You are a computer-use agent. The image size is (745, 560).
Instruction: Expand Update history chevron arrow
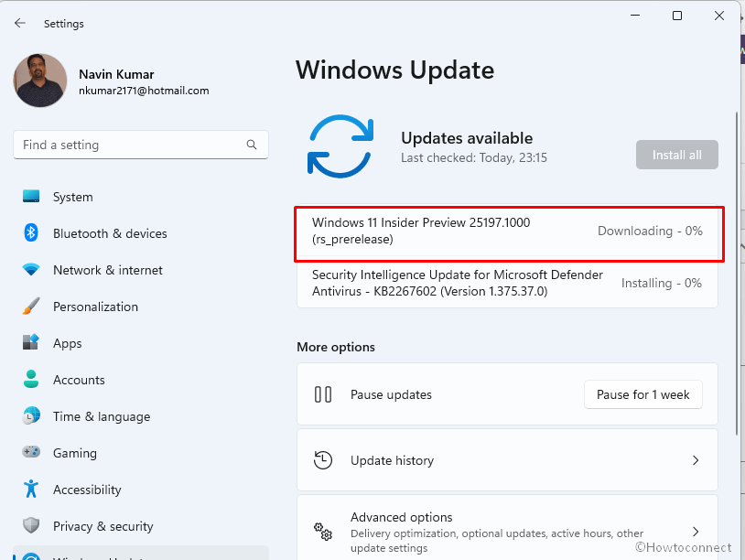click(695, 460)
